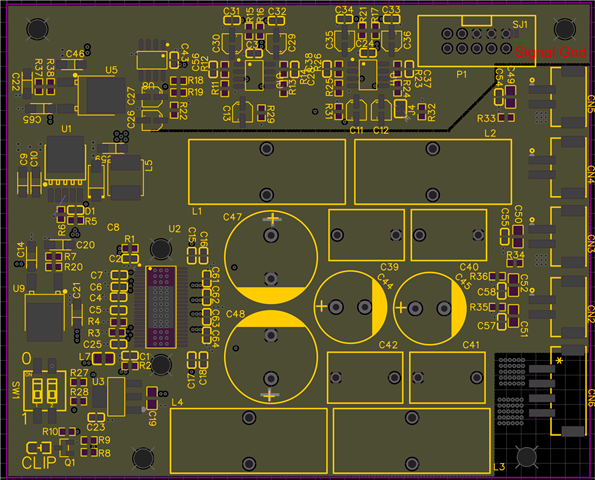Click the C25 designator label
Image resolution: width=595 pixels, height=480 pixels.
click(x=93, y=345)
